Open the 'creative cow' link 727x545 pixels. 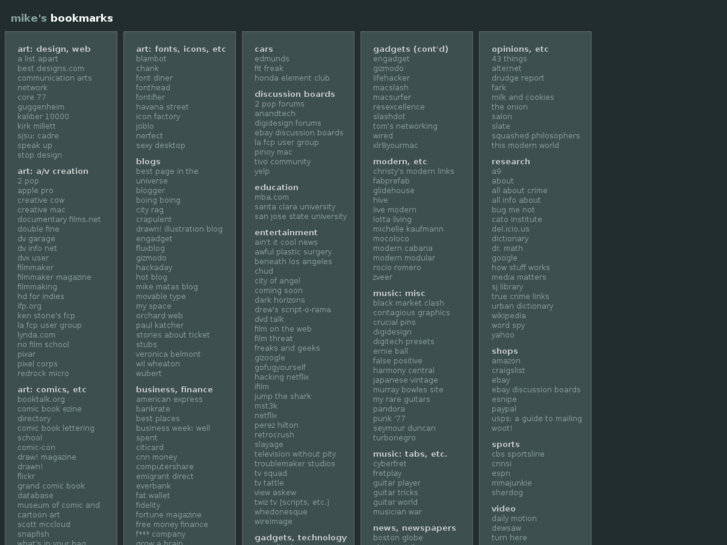[x=40, y=200]
